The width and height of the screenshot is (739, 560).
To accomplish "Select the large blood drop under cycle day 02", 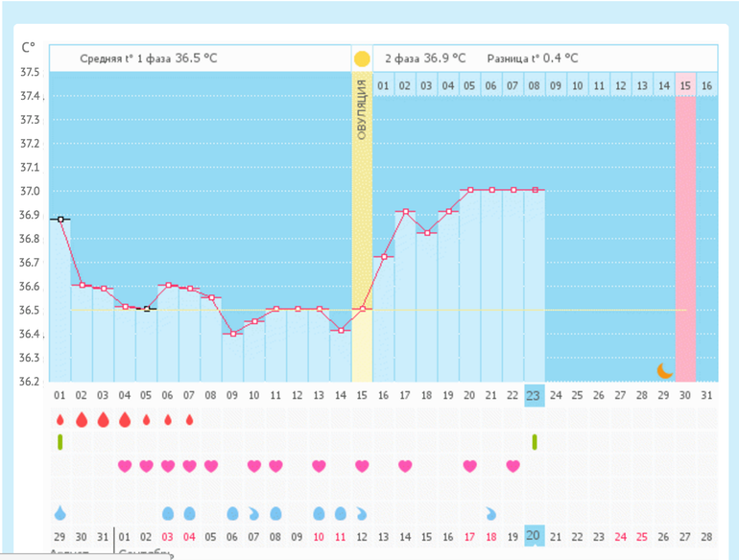I will point(82,419).
